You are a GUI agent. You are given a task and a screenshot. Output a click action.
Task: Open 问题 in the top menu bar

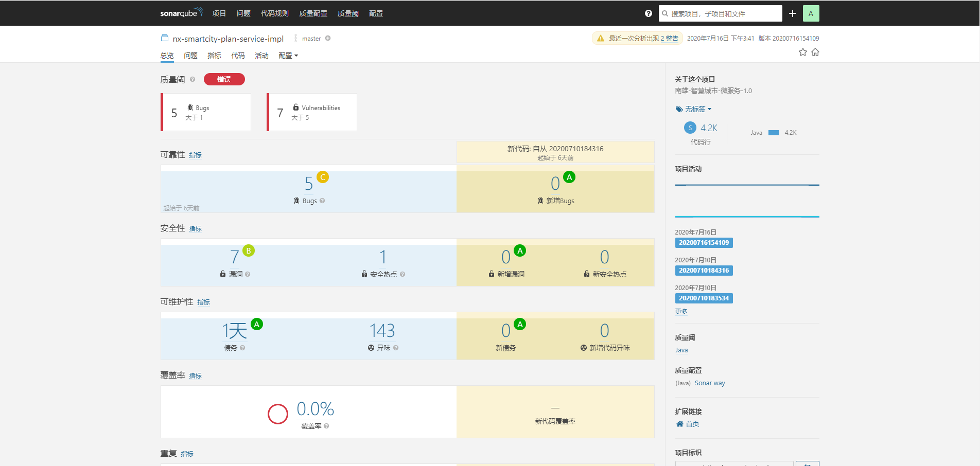pos(243,13)
